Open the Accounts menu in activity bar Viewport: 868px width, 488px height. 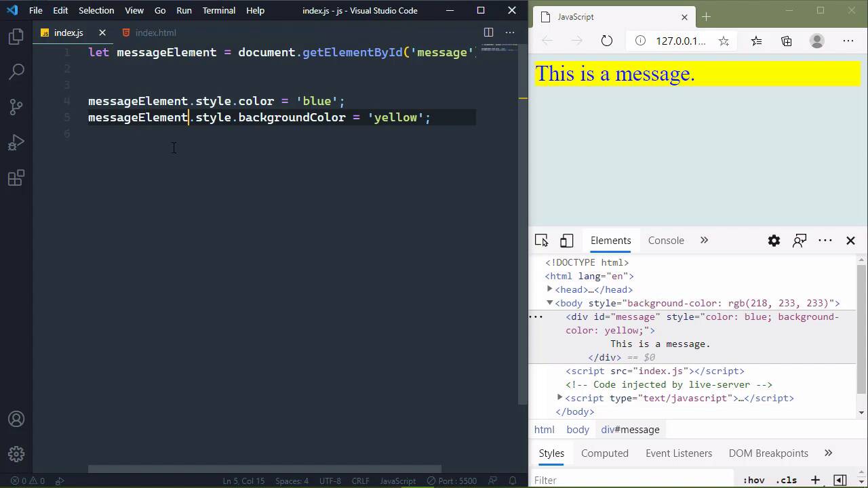click(16, 420)
